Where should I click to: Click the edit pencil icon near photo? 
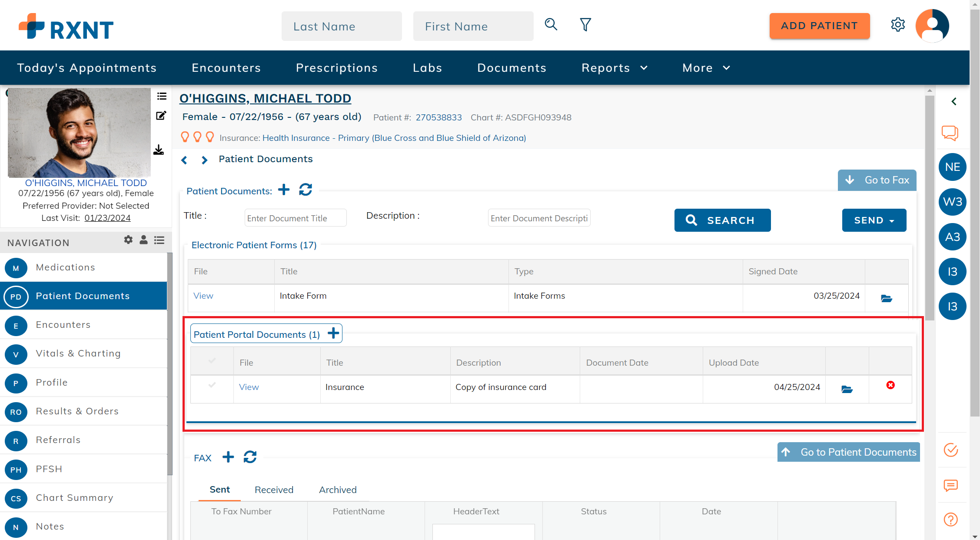[x=161, y=116]
